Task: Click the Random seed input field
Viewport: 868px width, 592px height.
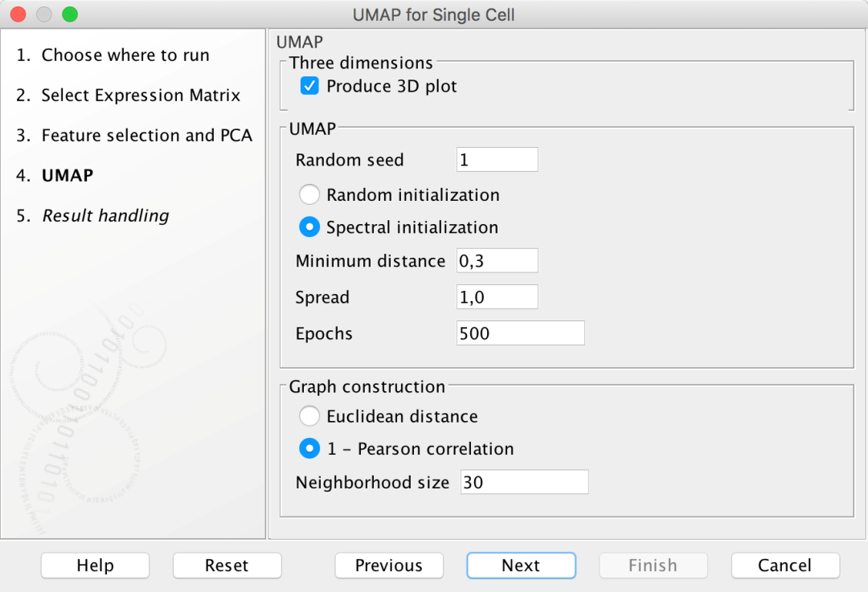Action: pos(497,160)
